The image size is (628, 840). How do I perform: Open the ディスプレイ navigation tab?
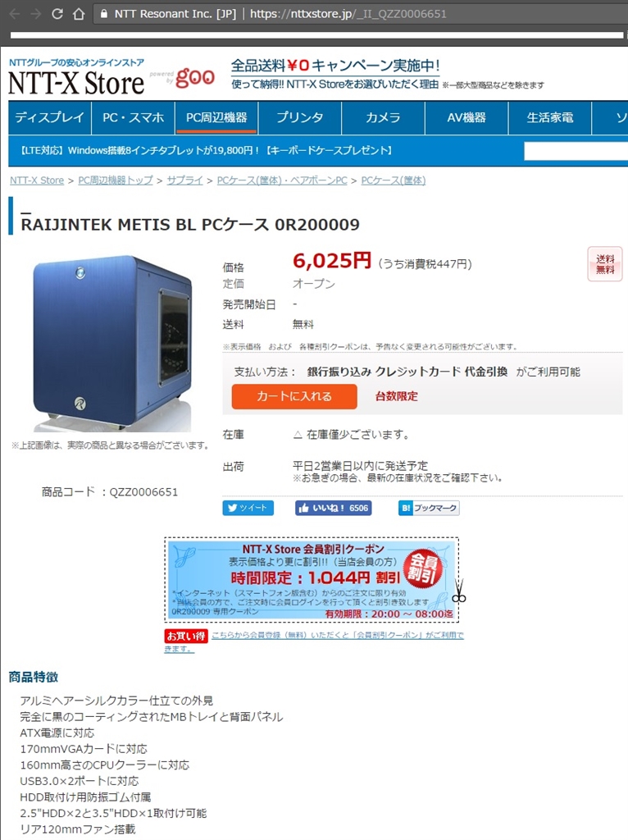click(x=49, y=117)
